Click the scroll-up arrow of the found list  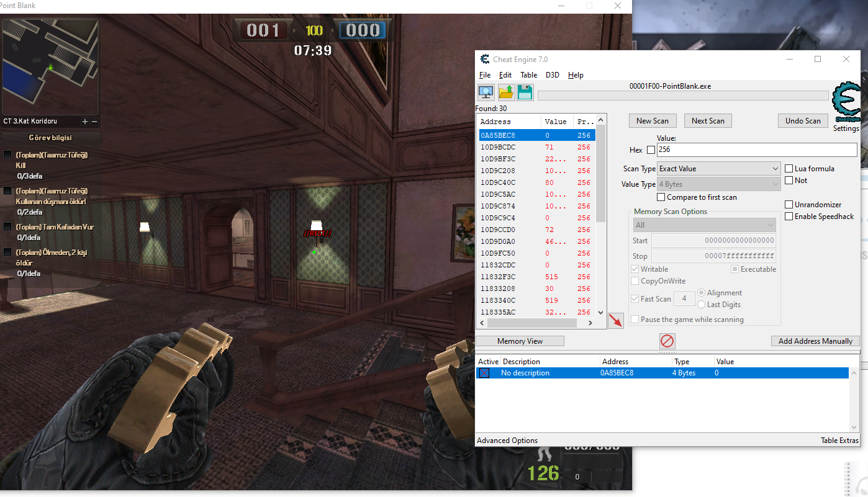600,119
